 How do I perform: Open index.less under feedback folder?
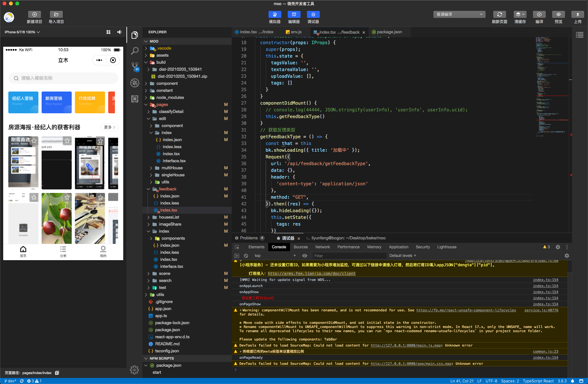[x=187, y=203]
